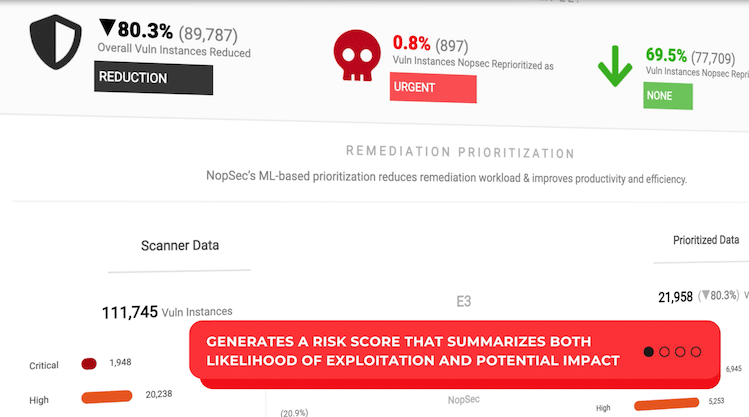Select the green NONE label
The image size is (749, 417).
668,96
